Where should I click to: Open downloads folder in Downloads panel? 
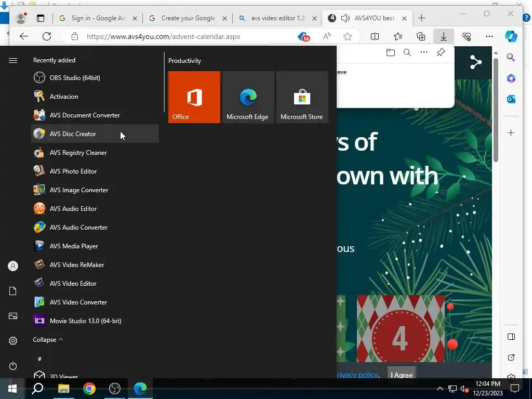coord(391,52)
